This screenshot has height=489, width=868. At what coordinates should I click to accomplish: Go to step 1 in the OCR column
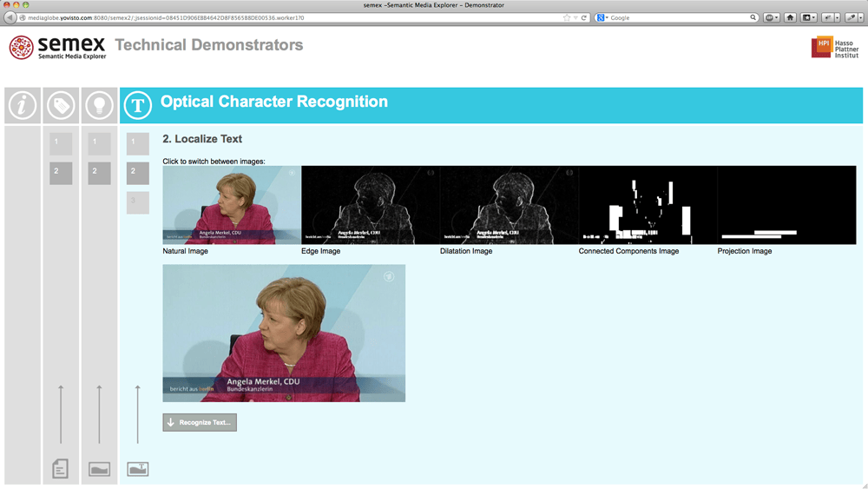(137, 142)
